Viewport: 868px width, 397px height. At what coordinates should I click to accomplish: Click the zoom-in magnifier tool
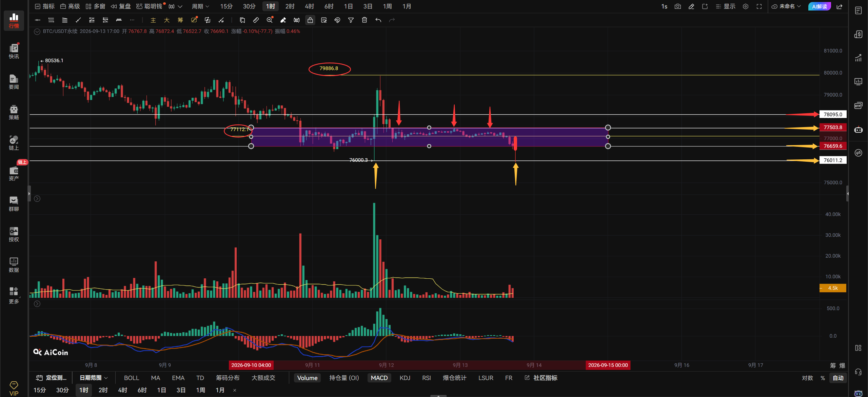click(x=269, y=20)
